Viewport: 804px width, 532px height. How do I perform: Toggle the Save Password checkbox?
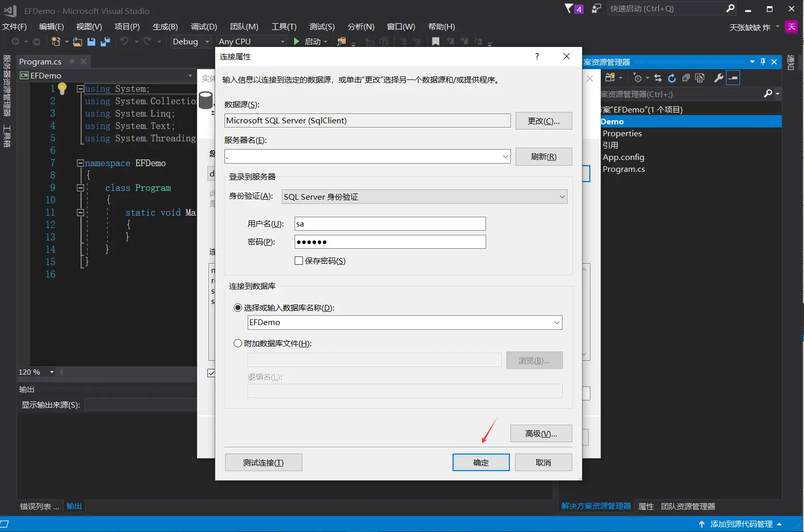pyautogui.click(x=299, y=261)
